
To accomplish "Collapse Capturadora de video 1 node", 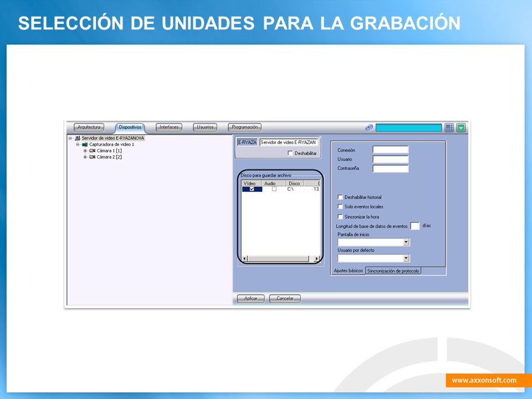I will point(78,145).
